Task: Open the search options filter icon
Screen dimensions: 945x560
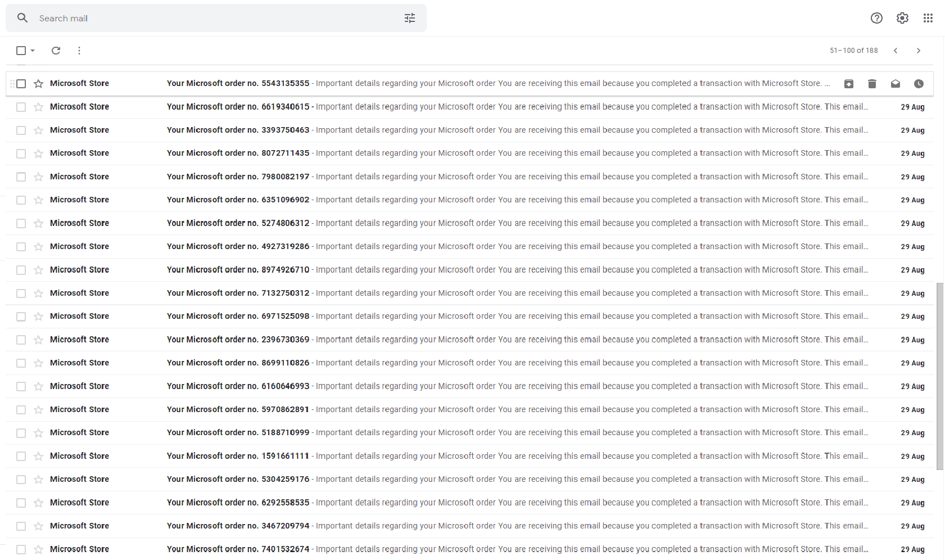Action: coord(410,18)
